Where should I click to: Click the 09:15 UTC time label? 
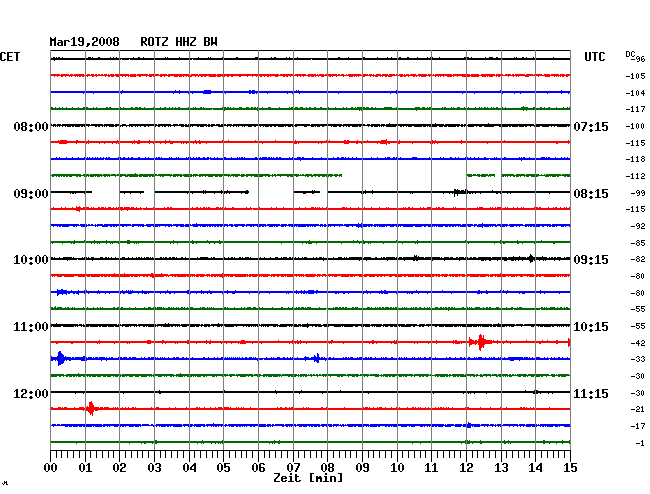(x=591, y=260)
